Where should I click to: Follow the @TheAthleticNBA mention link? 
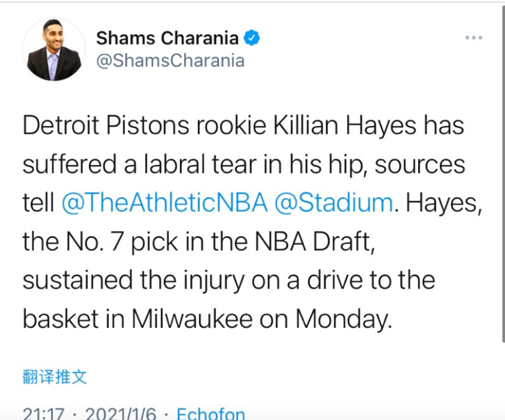165,202
